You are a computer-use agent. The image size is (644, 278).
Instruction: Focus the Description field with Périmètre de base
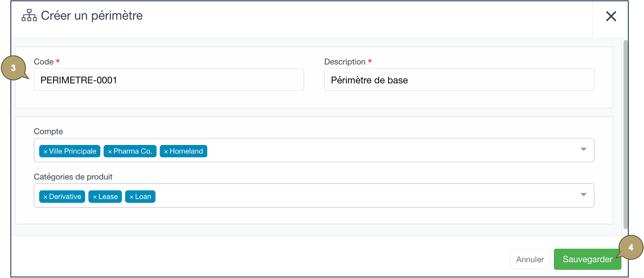459,80
